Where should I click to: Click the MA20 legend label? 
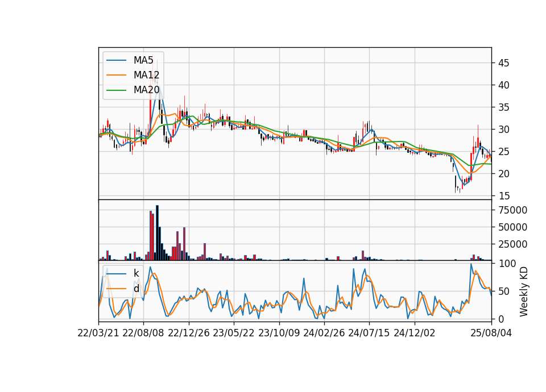(146, 90)
